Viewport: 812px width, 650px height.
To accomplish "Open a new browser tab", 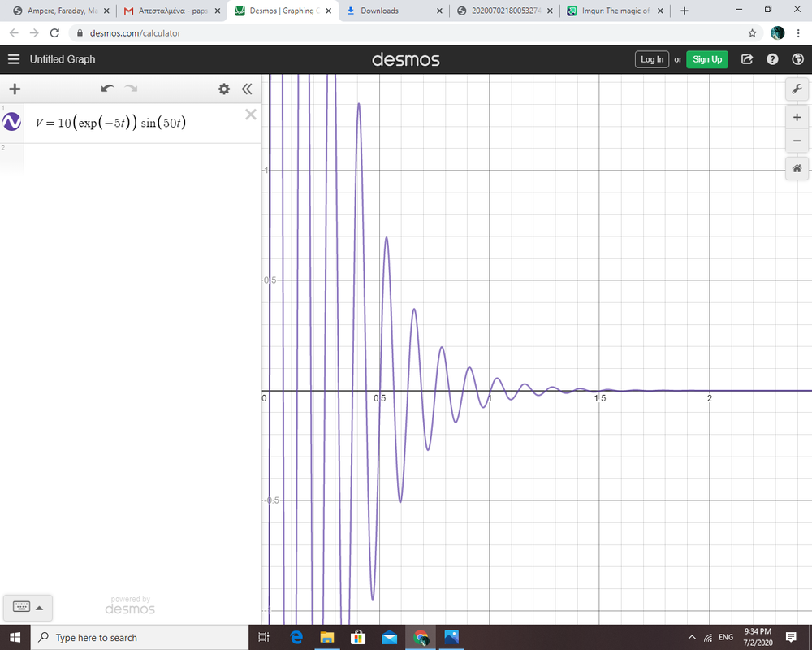I will (x=684, y=11).
